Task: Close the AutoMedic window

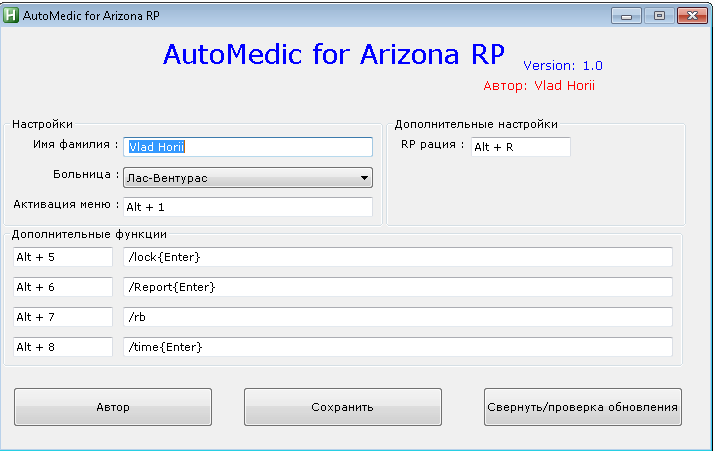Action: (692, 16)
